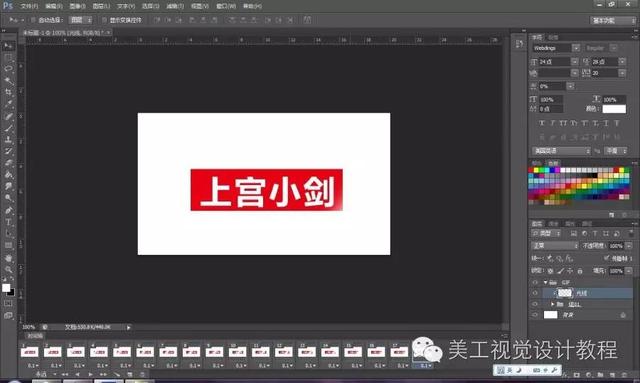Hide the 光线 layer
This screenshot has height=383, width=640.
(535, 293)
